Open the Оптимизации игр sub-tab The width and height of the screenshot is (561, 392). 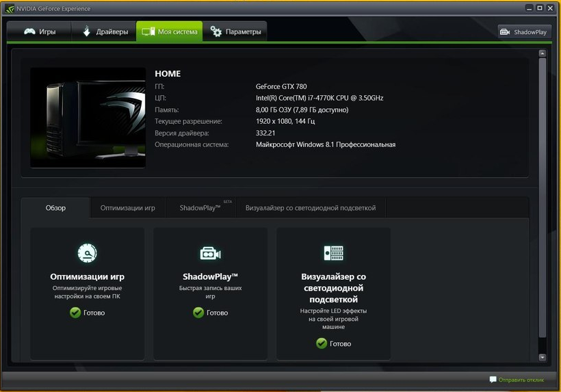pos(128,208)
